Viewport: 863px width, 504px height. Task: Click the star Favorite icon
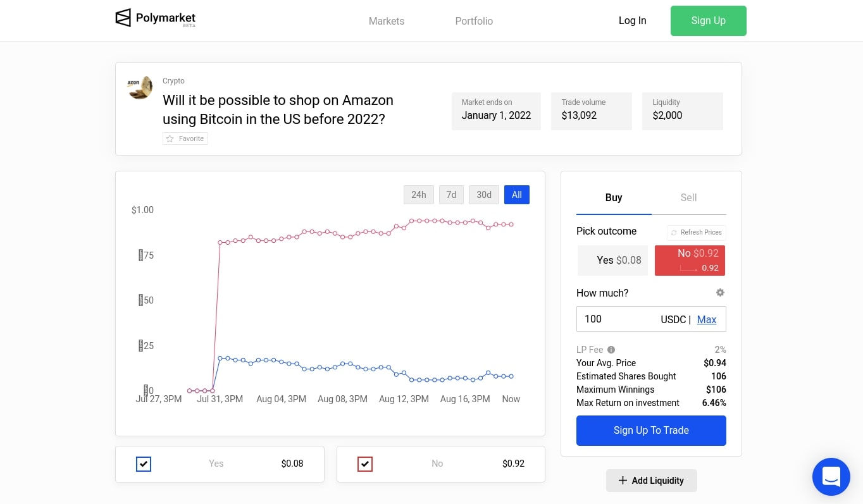(x=170, y=138)
